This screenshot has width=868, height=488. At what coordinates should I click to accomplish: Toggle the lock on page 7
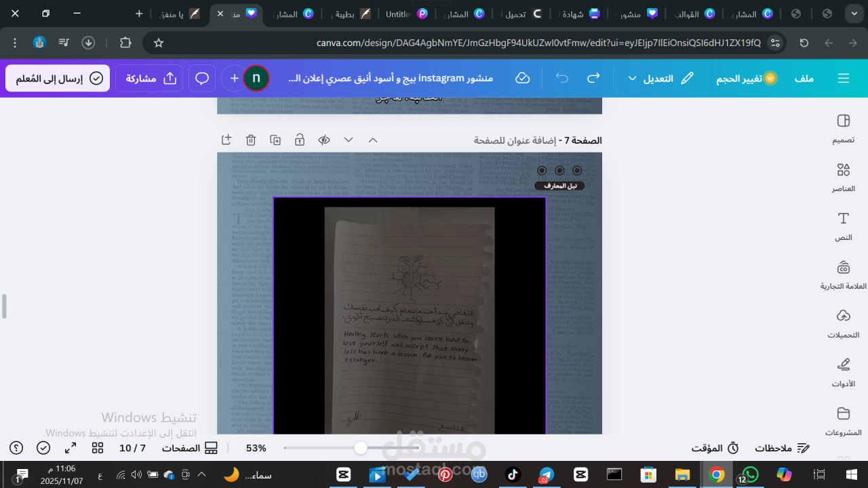point(300,140)
